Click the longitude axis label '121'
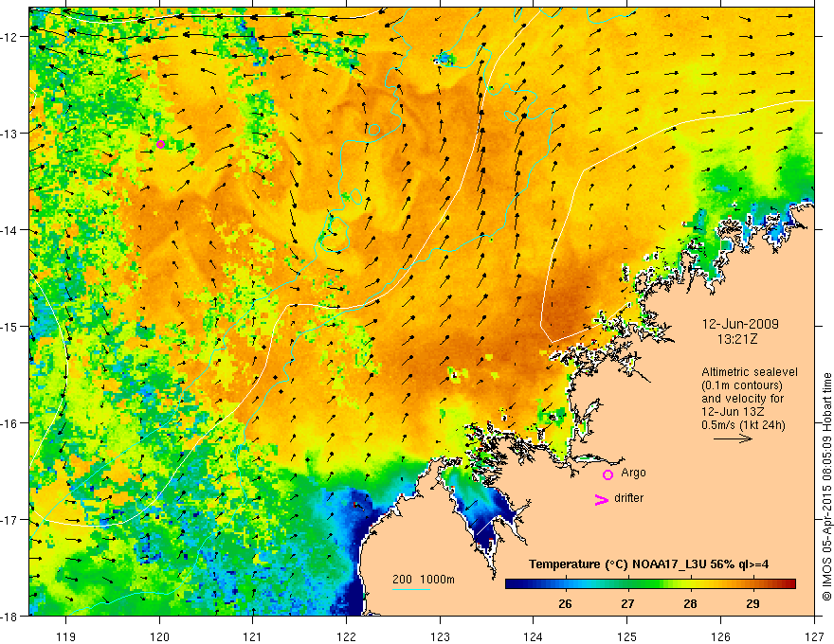Screen dimensions: 834x644 click(253, 636)
